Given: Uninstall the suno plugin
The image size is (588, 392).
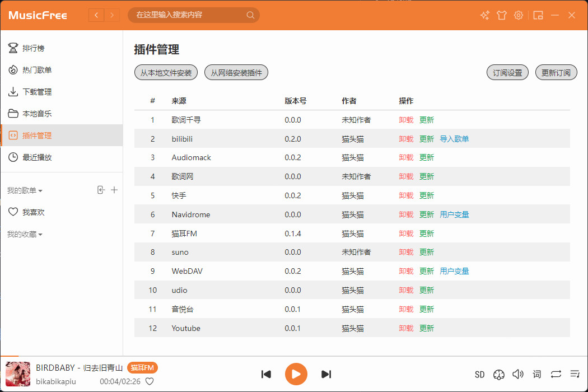Looking at the screenshot, I should (x=406, y=252).
